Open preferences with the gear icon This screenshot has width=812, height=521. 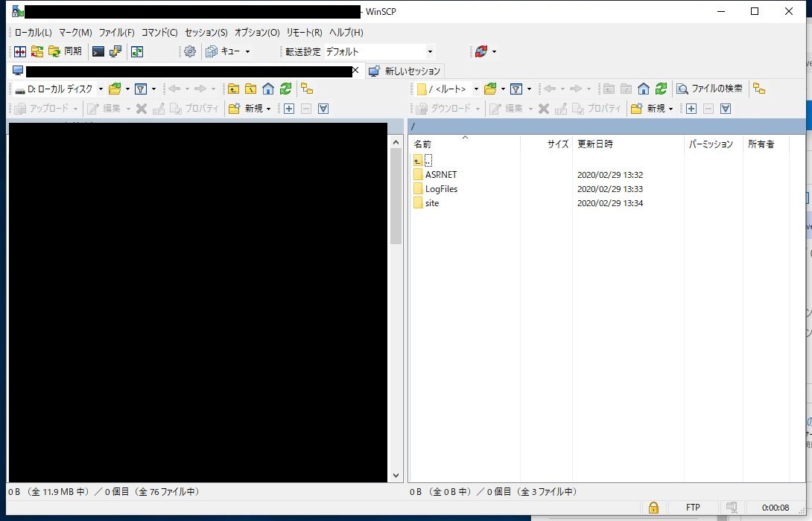(190, 51)
